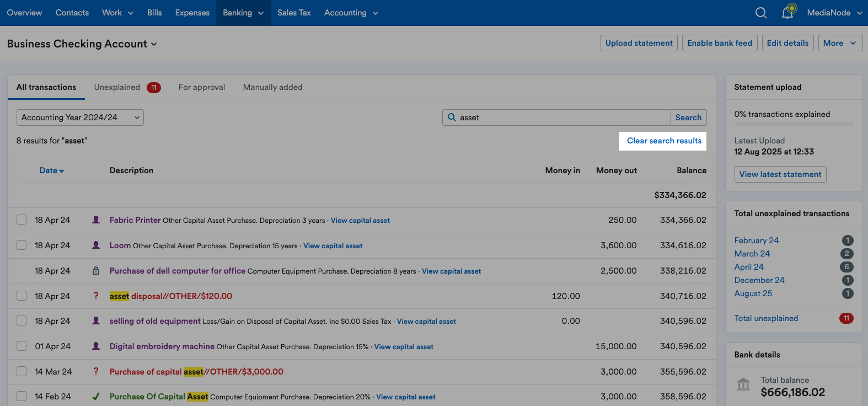Select the All transactions tab
Viewport: 868px width, 406px height.
click(x=46, y=87)
